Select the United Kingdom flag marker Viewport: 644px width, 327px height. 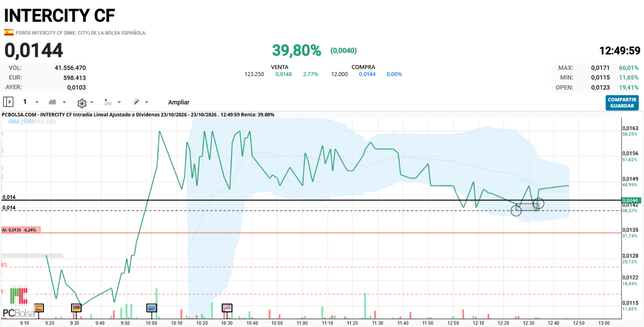(227, 308)
